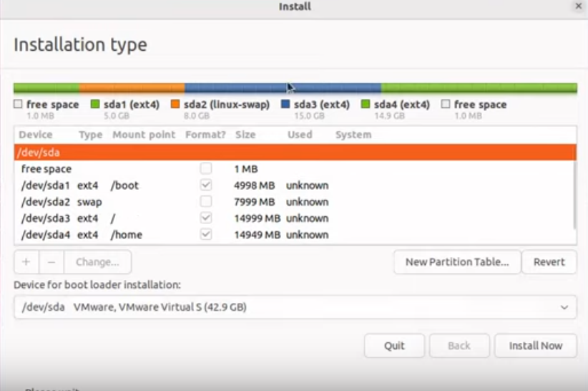Image resolution: width=588 pixels, height=391 pixels.
Task: Toggle the Format checkbox for /dev/sda4
Action: point(206,235)
